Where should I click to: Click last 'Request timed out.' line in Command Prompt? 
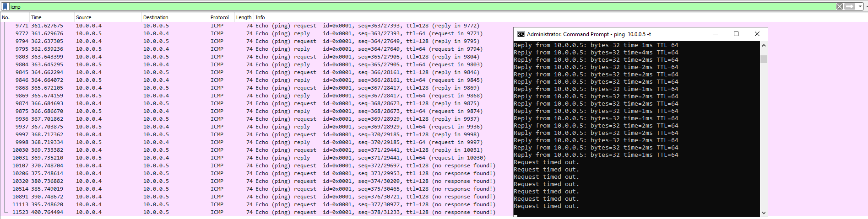(x=547, y=206)
